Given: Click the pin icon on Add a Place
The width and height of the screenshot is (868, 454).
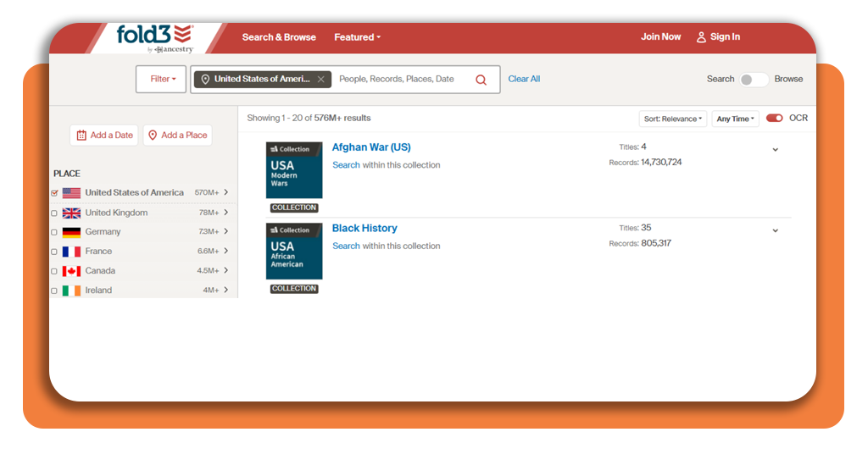Looking at the screenshot, I should point(153,135).
